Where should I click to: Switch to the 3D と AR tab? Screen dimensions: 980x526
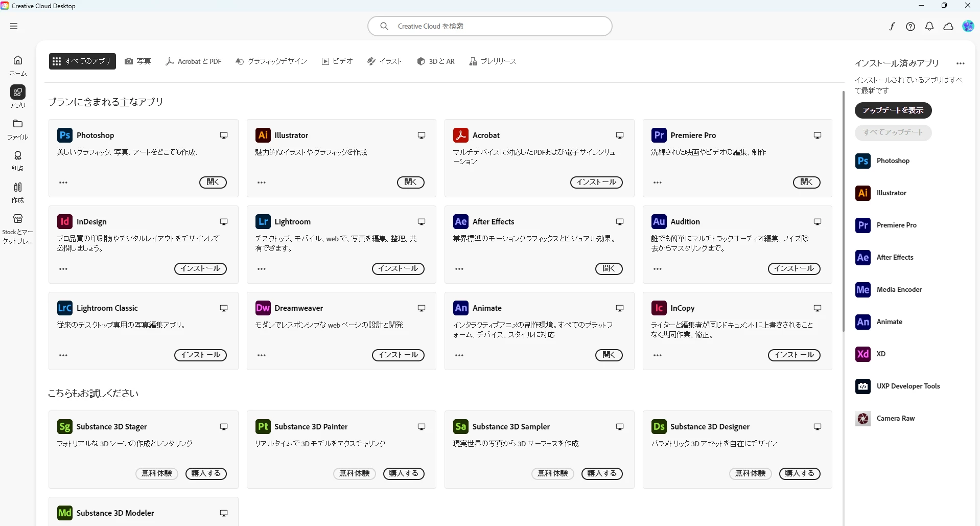coord(436,61)
